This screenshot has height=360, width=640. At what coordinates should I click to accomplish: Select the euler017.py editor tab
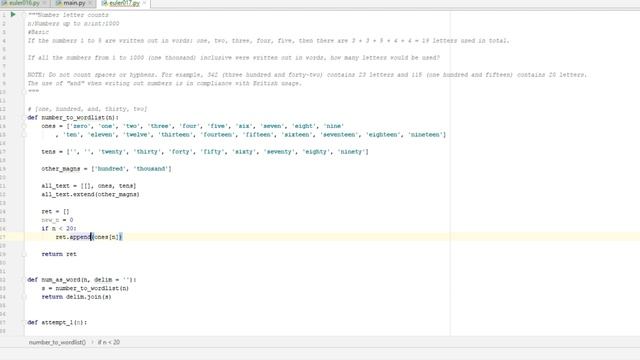[124, 3]
